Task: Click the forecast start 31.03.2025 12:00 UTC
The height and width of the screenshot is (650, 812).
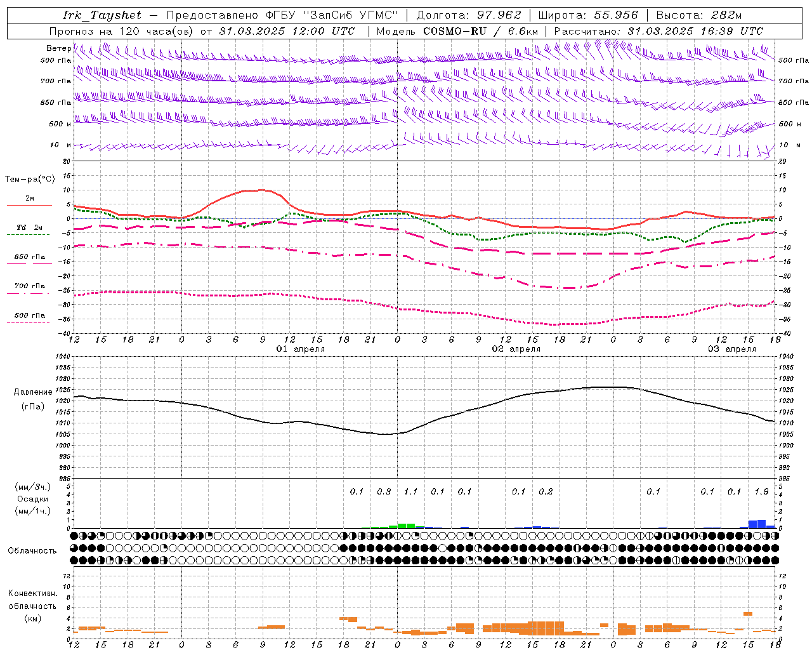Action: click(x=287, y=31)
